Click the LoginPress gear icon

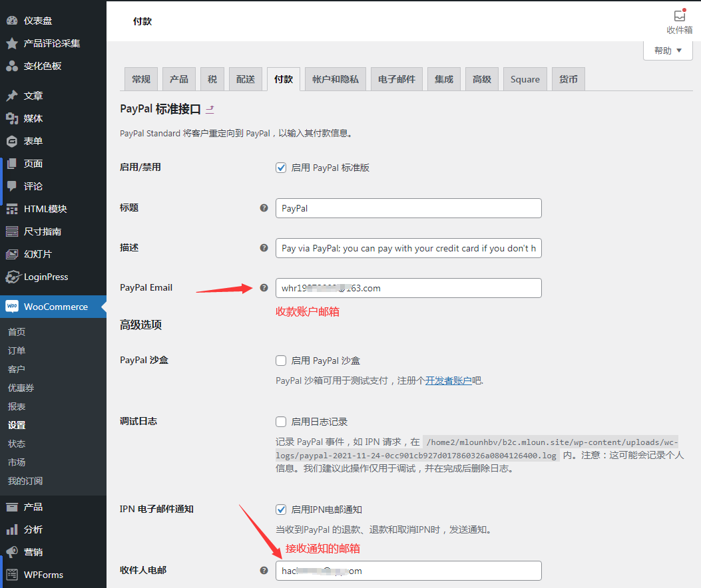click(x=13, y=277)
